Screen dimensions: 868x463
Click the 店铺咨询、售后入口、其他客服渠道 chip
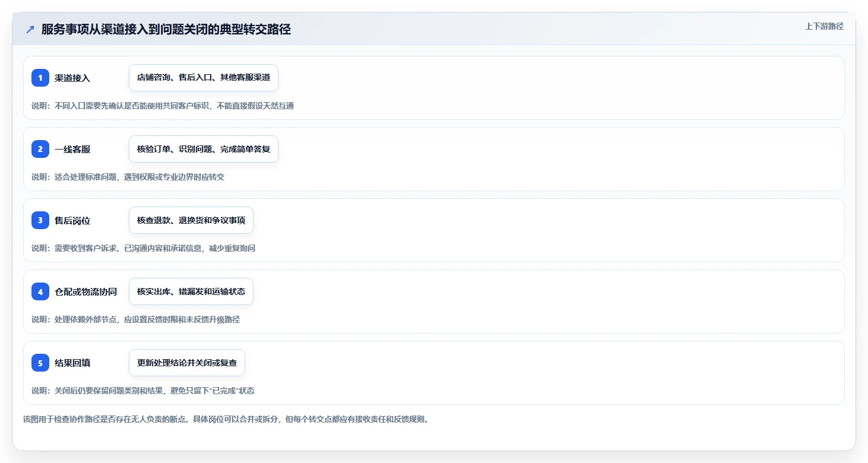point(204,78)
